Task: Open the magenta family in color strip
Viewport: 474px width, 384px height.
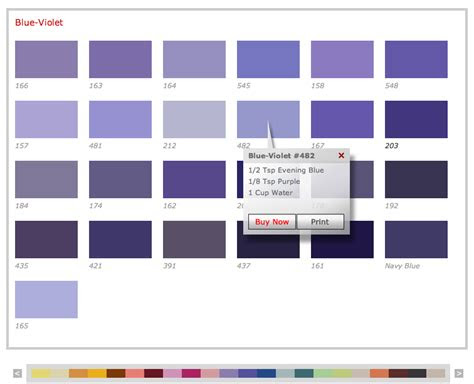Action: tap(191, 373)
